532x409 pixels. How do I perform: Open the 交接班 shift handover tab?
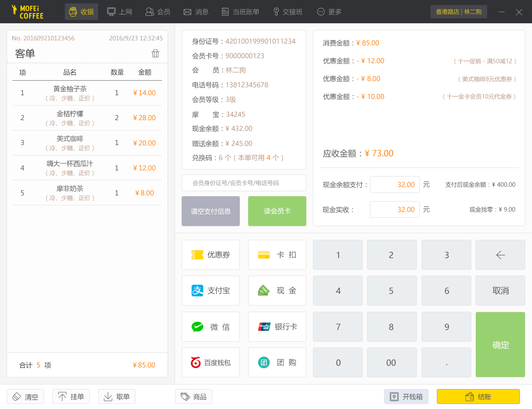point(288,12)
